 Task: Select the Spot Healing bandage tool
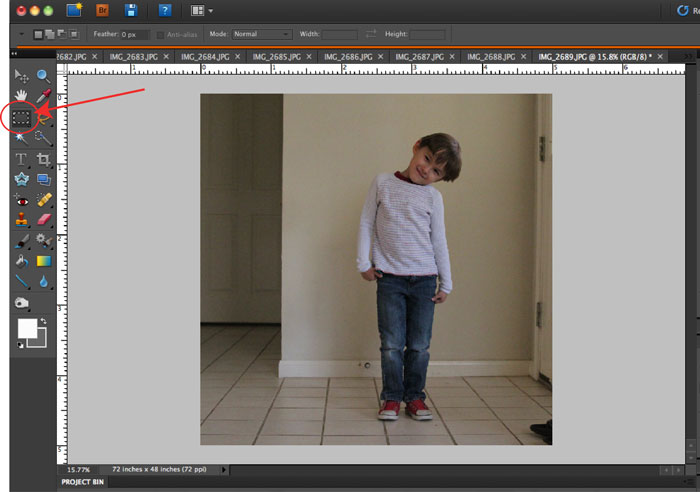pos(44,200)
